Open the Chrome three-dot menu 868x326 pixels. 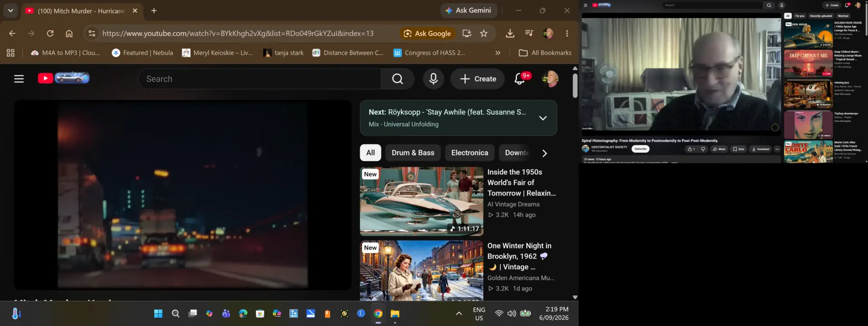pyautogui.click(x=567, y=34)
